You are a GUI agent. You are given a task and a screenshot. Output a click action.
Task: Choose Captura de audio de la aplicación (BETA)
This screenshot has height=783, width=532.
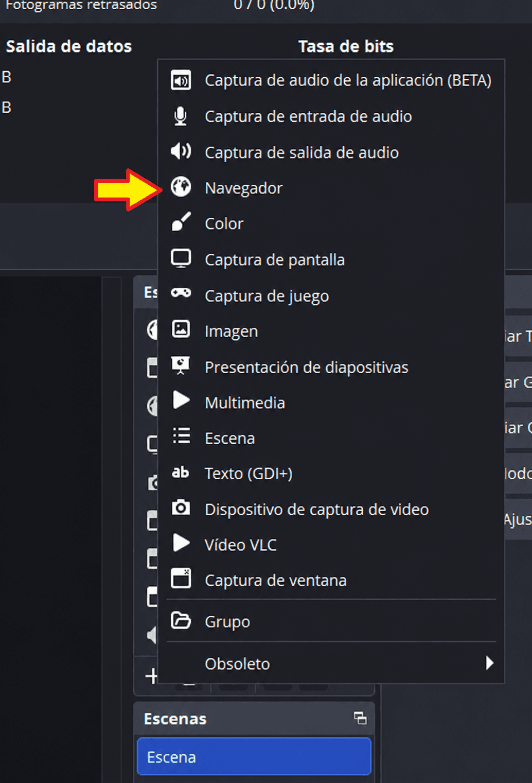tap(331, 80)
